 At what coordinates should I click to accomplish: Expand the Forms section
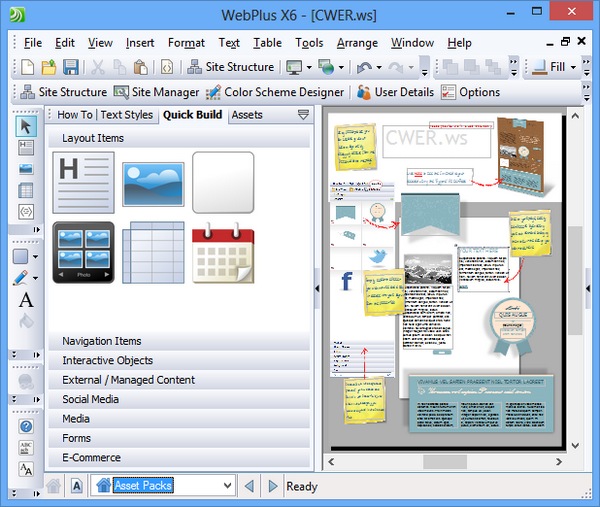[x=179, y=438]
